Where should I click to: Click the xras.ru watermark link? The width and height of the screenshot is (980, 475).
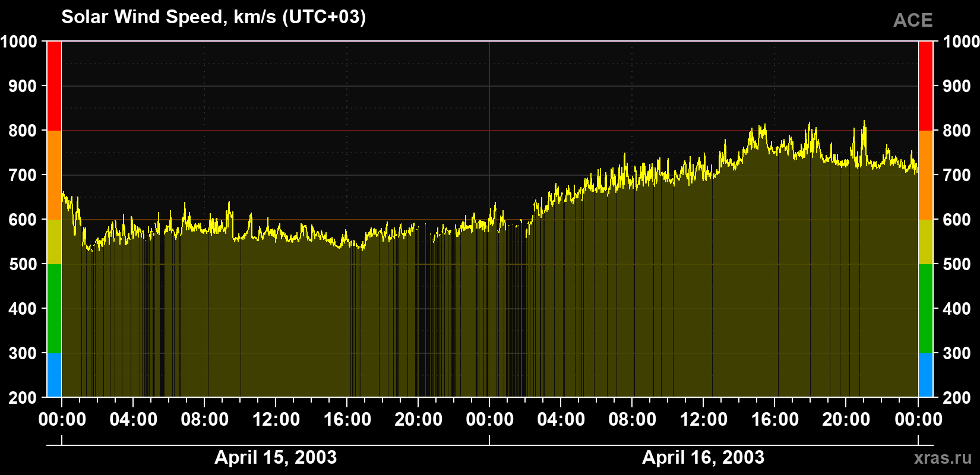(943, 457)
